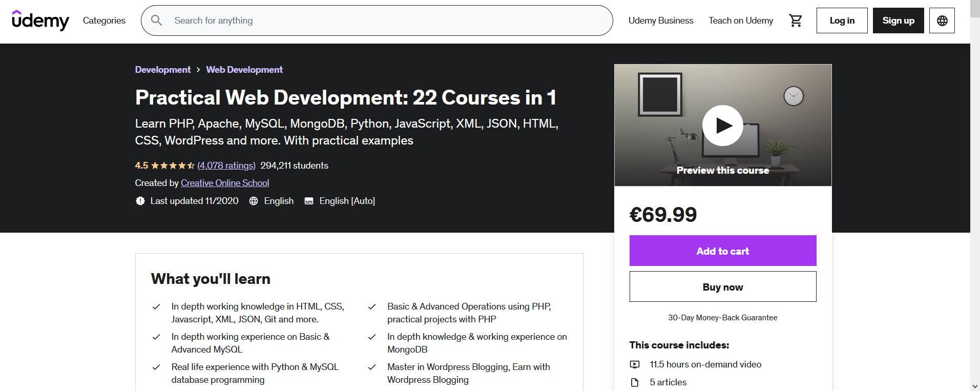The image size is (980, 391).
Task: Click the course title heading
Action: tap(346, 97)
